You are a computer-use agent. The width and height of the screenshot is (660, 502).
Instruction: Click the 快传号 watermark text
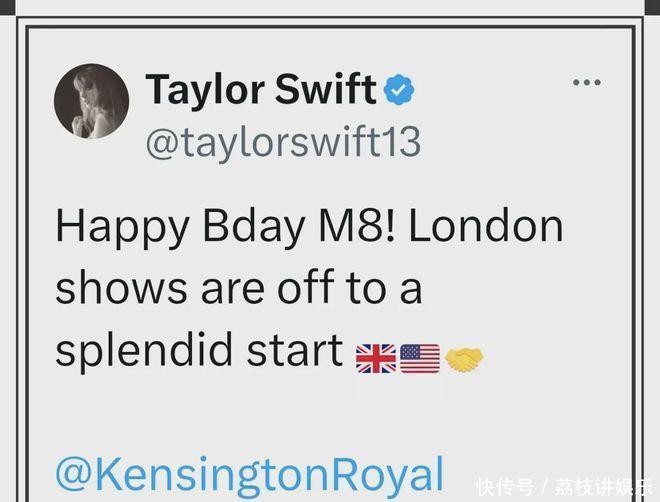pos(506,487)
